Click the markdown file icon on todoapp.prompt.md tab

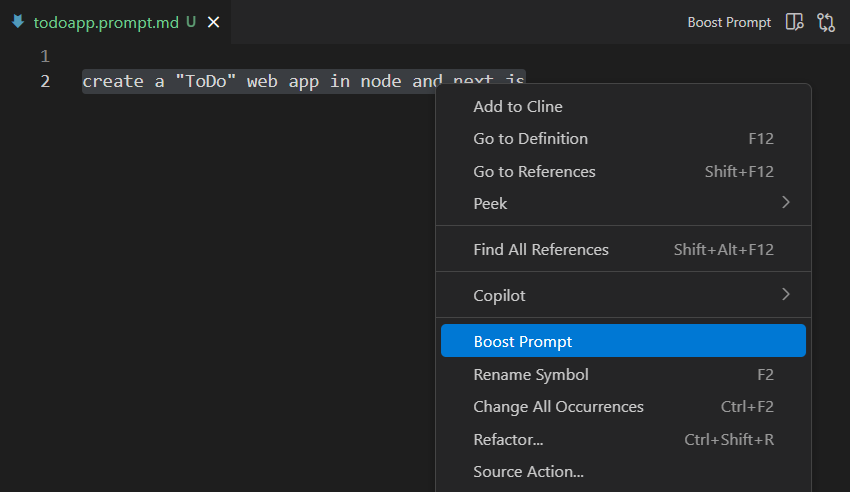pos(18,22)
